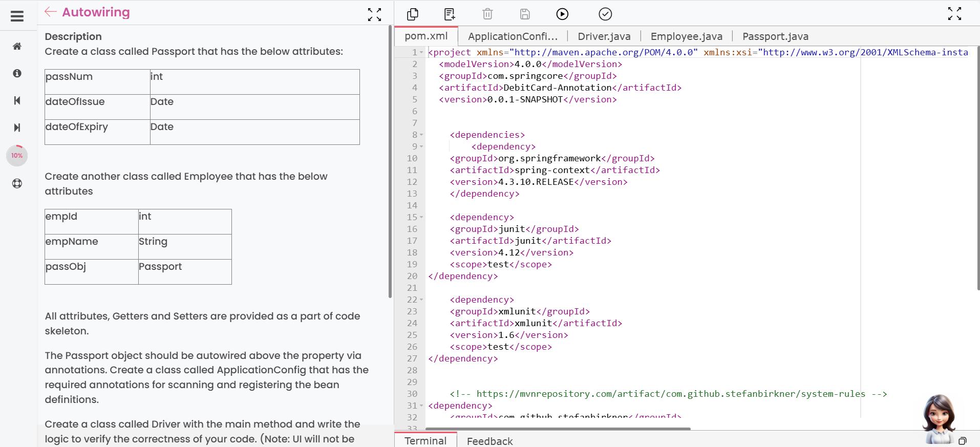Submit code using the checkmark circle icon

tap(605, 14)
